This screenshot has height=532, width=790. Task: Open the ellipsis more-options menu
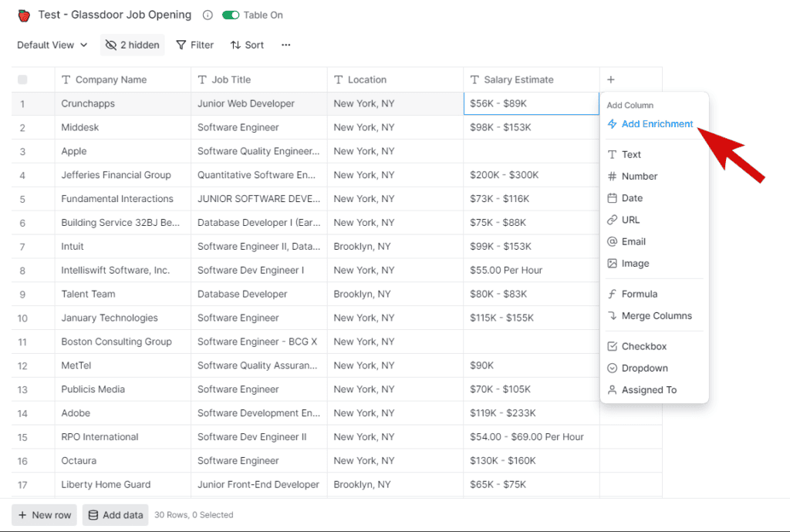coord(285,45)
